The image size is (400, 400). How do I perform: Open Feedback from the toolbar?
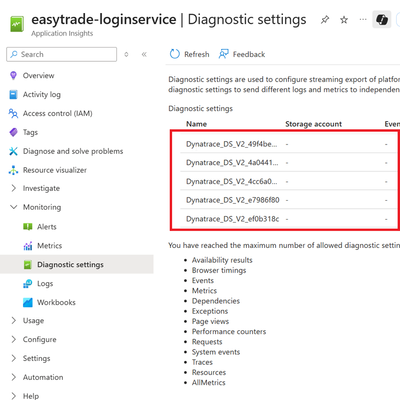point(242,54)
